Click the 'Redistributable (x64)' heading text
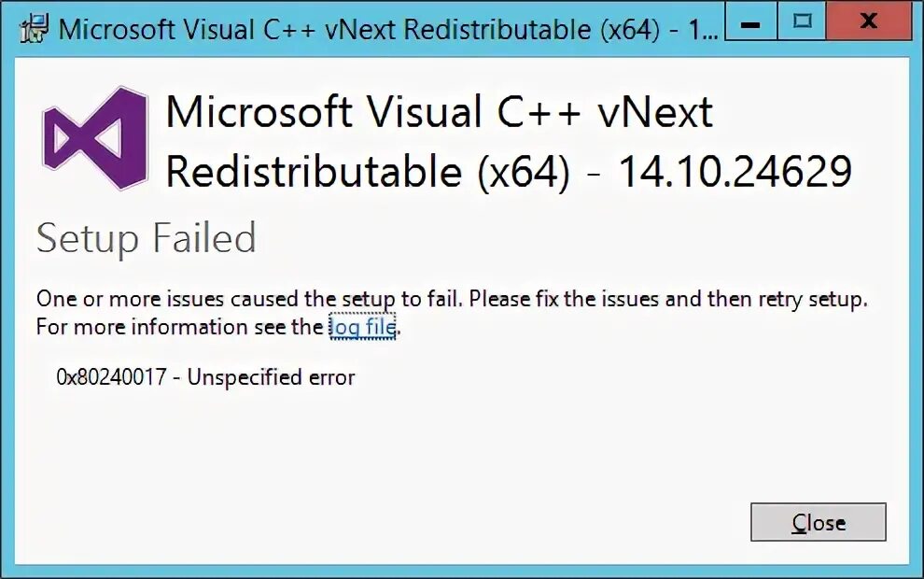Viewport: 924px width, 579px height. click(x=369, y=172)
